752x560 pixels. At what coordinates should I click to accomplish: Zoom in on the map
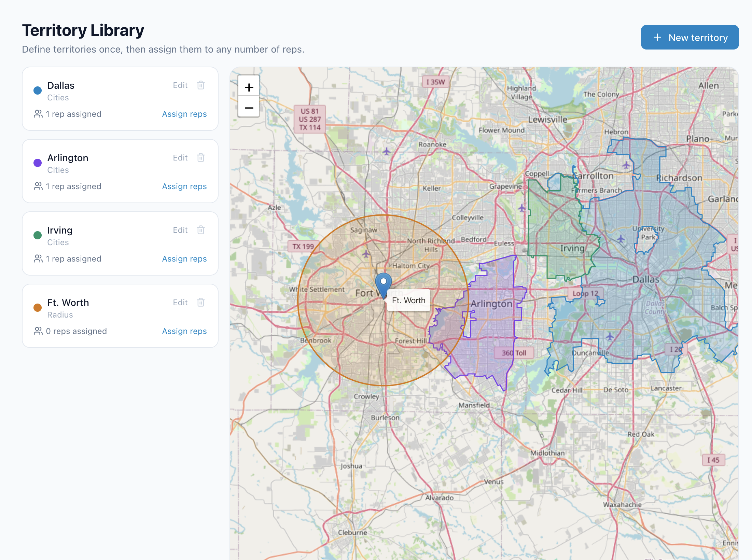click(x=249, y=87)
